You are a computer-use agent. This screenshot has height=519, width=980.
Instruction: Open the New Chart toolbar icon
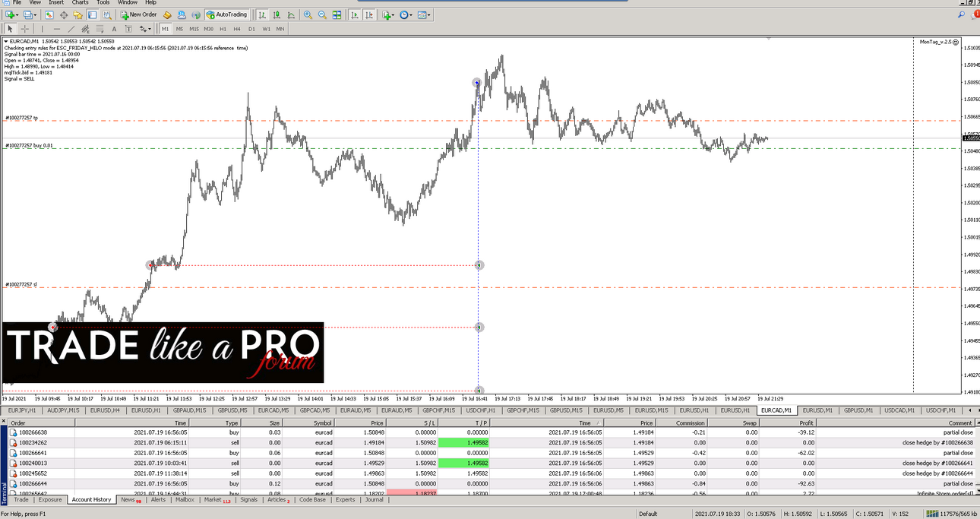[x=9, y=14]
